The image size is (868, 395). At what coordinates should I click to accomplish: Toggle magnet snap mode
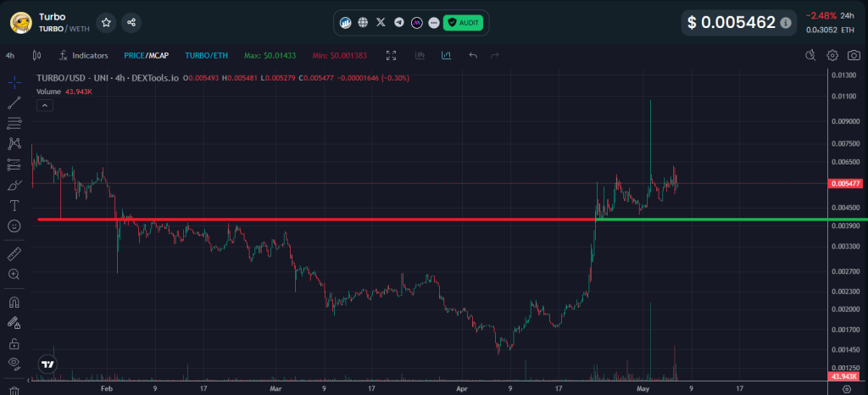(x=14, y=302)
